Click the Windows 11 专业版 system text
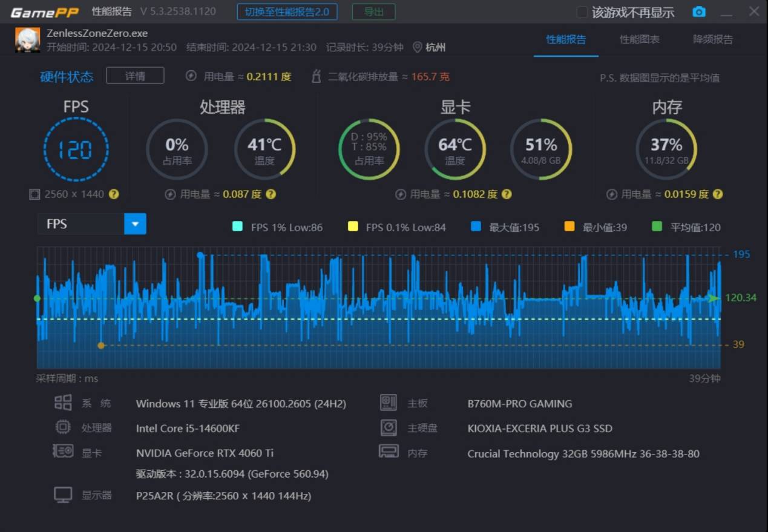 point(241,404)
